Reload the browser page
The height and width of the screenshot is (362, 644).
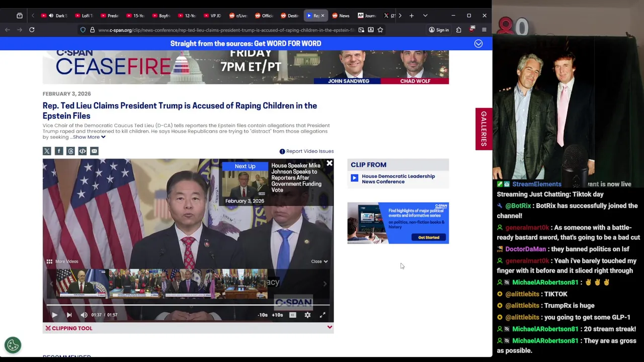pos(32,30)
